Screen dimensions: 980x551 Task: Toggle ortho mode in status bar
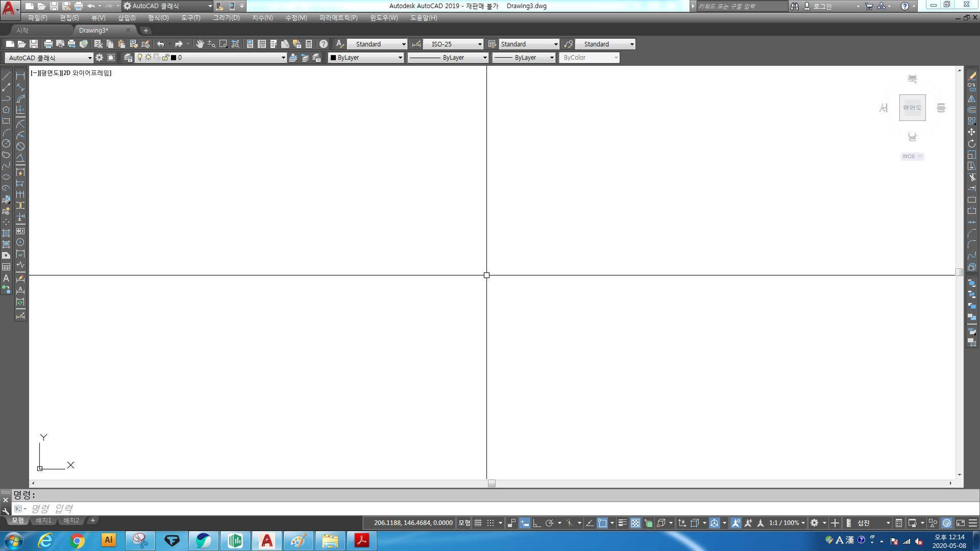(x=537, y=523)
